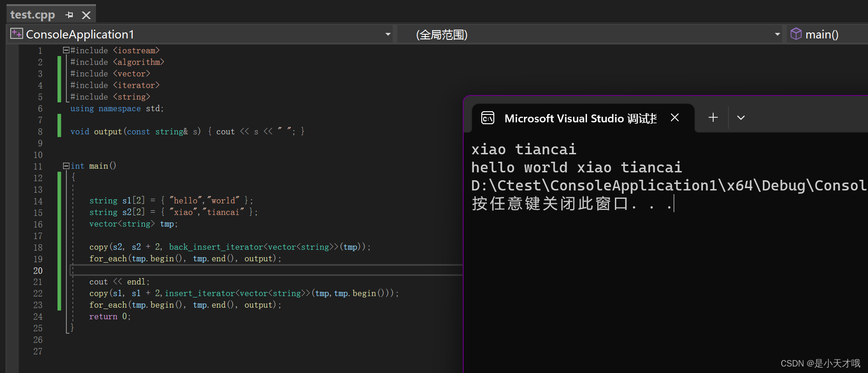Image resolution: width=868 pixels, height=373 pixels.
Task: Click 'cout << endl;' line
Action: click(x=120, y=282)
